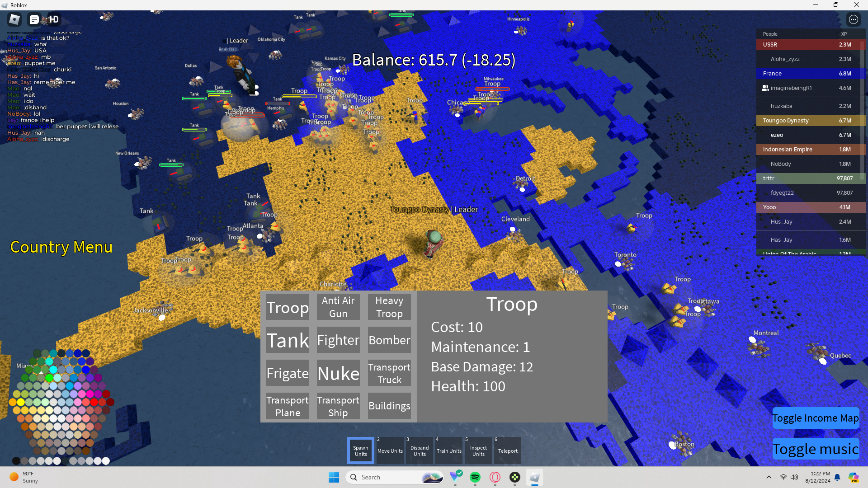
Task: Open Spotify from the taskbar
Action: point(475,477)
